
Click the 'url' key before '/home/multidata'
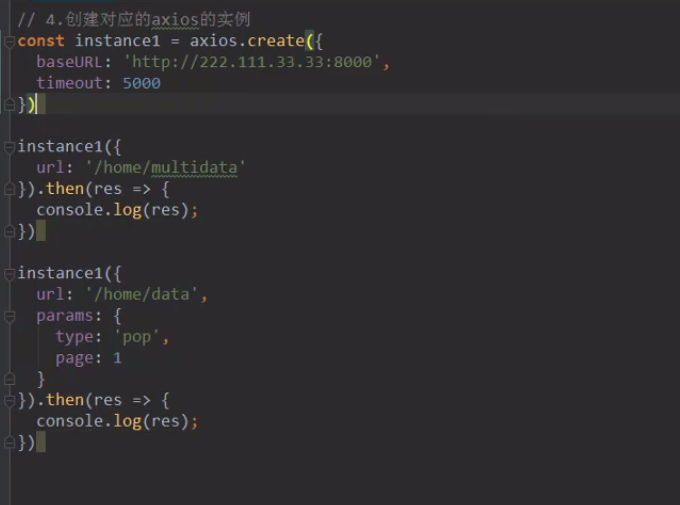click(50, 168)
